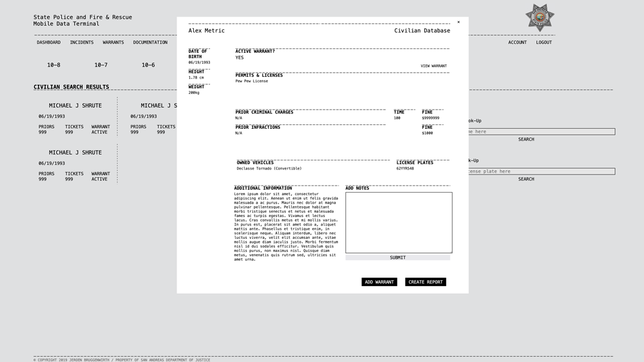The width and height of the screenshot is (644, 362).
Task: Submit the added notes
Action: 397,258
